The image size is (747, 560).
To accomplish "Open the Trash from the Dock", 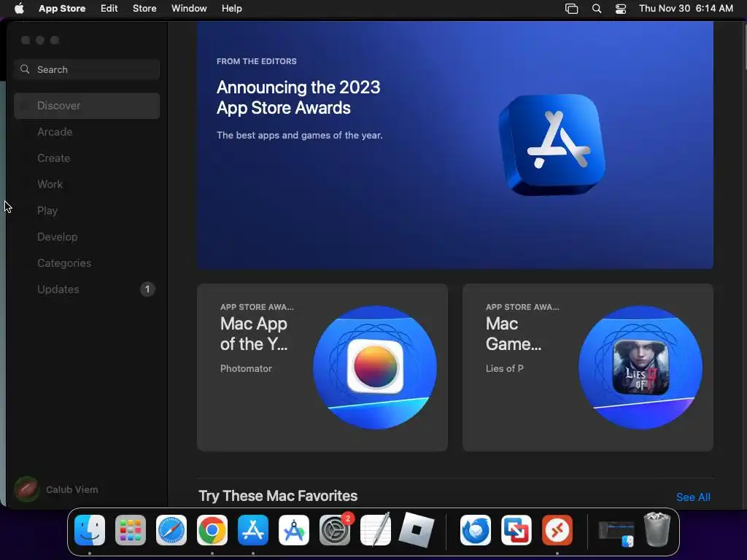I will [x=657, y=529].
